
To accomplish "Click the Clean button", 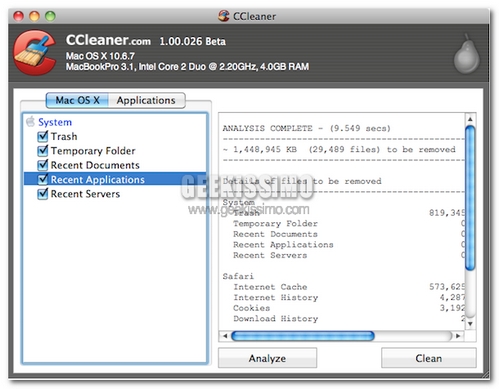I will click(429, 358).
